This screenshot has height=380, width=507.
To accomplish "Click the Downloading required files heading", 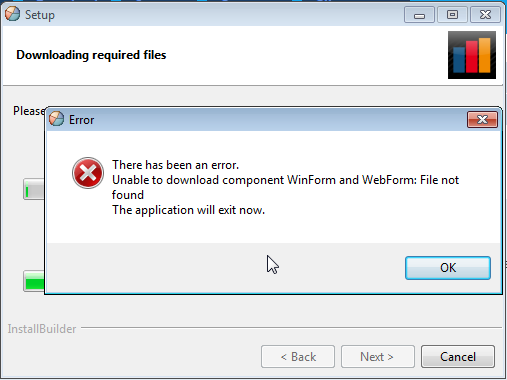I will pyautogui.click(x=91, y=55).
